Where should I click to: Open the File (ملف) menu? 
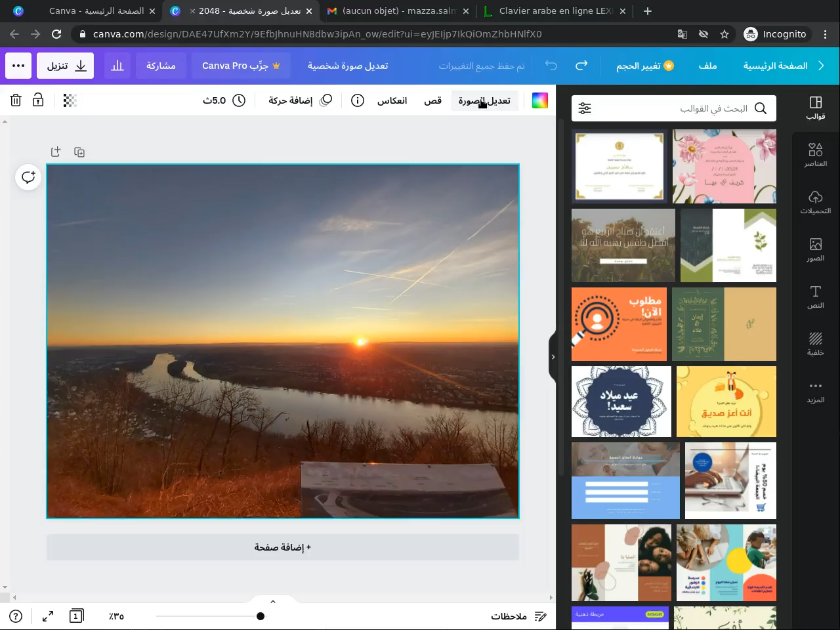(707, 66)
